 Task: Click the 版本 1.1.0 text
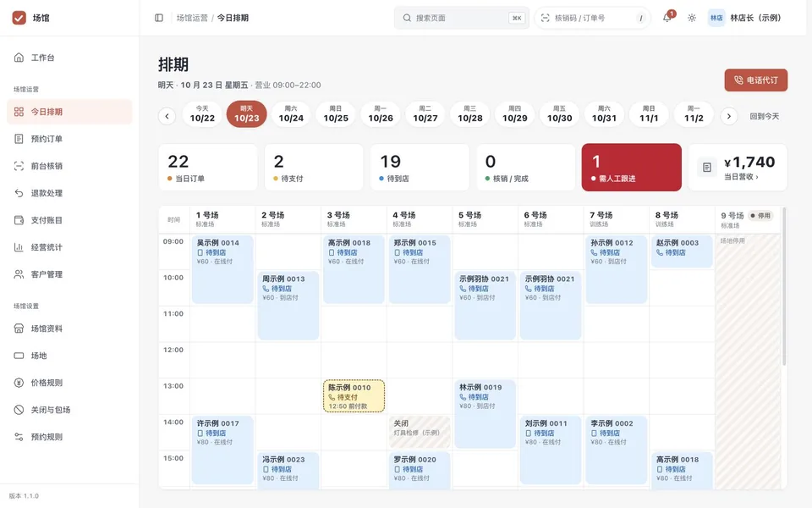[x=24, y=495]
